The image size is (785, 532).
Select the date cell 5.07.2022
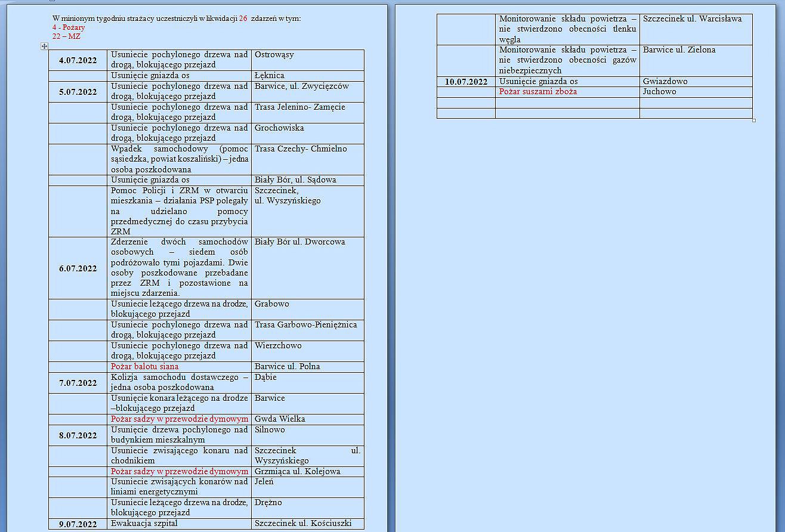[78, 92]
